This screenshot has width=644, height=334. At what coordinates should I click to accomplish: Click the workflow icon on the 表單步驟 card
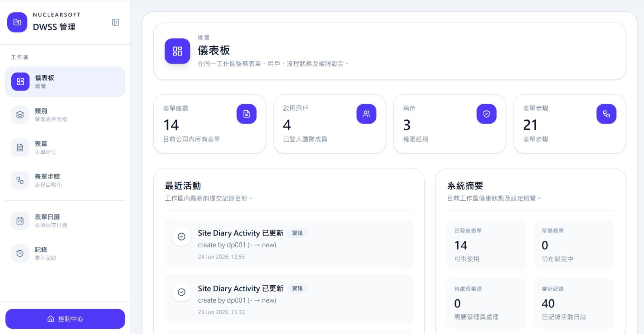coord(606,114)
